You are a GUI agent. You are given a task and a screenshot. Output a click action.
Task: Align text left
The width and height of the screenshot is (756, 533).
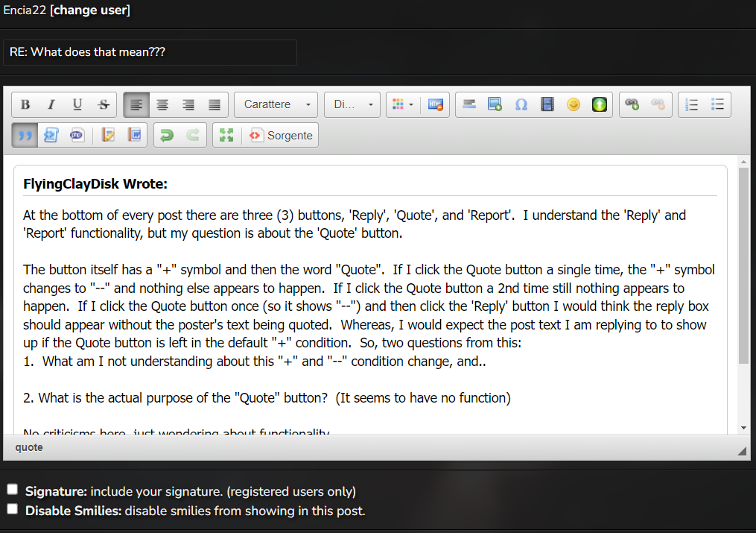click(136, 104)
